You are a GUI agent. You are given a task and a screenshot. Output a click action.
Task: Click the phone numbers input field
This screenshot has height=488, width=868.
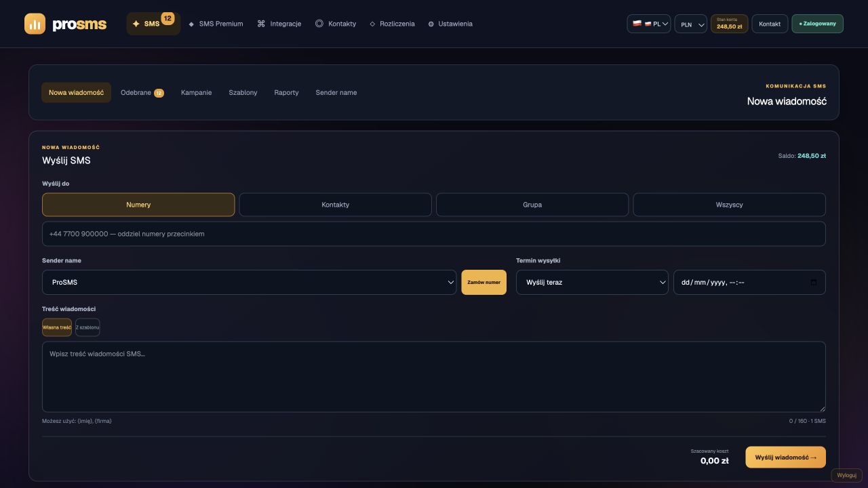[x=434, y=234]
